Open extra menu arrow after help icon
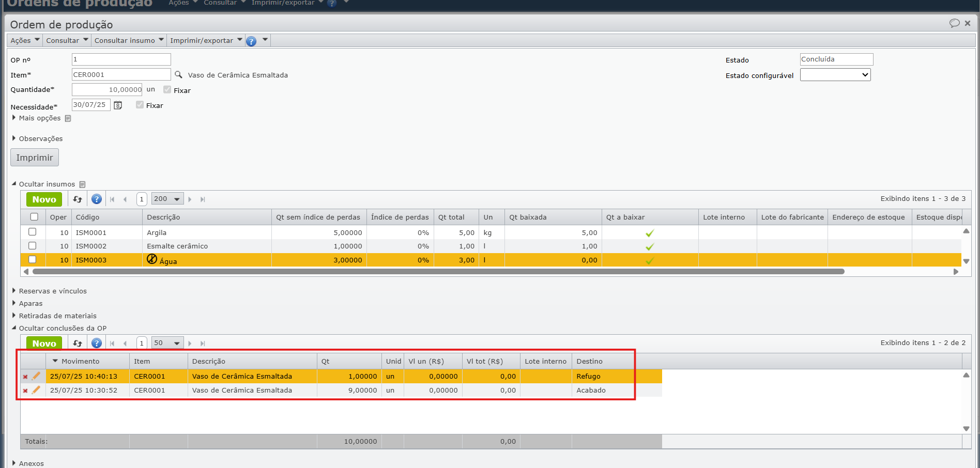Screen dimensions: 980x468 pyautogui.click(x=265, y=40)
